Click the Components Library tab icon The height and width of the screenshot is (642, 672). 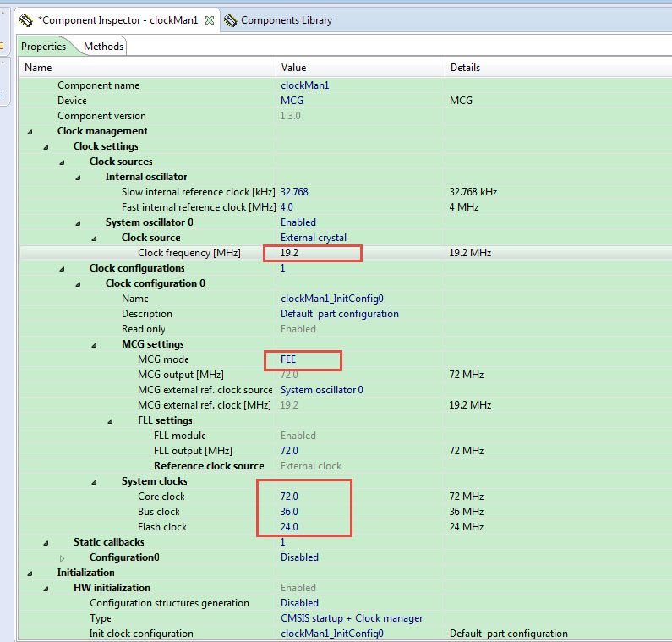tap(230, 20)
